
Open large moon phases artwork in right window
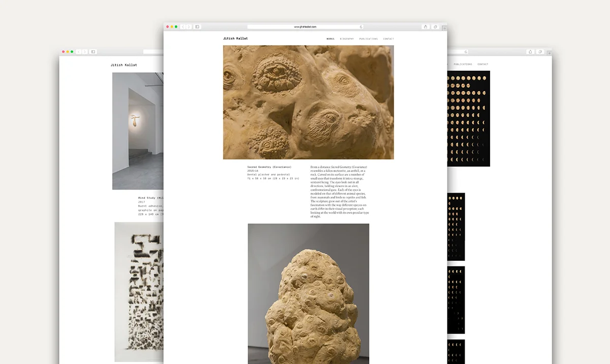click(469, 118)
